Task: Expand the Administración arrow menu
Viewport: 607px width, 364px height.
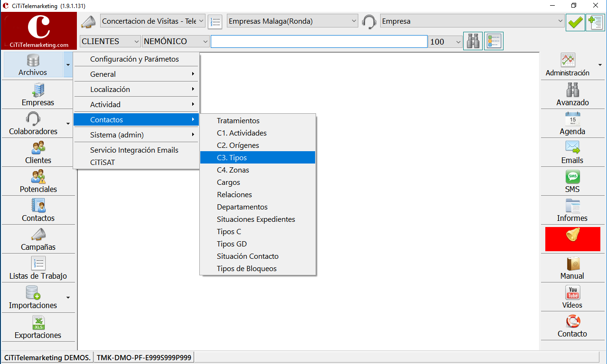Action: (x=600, y=65)
